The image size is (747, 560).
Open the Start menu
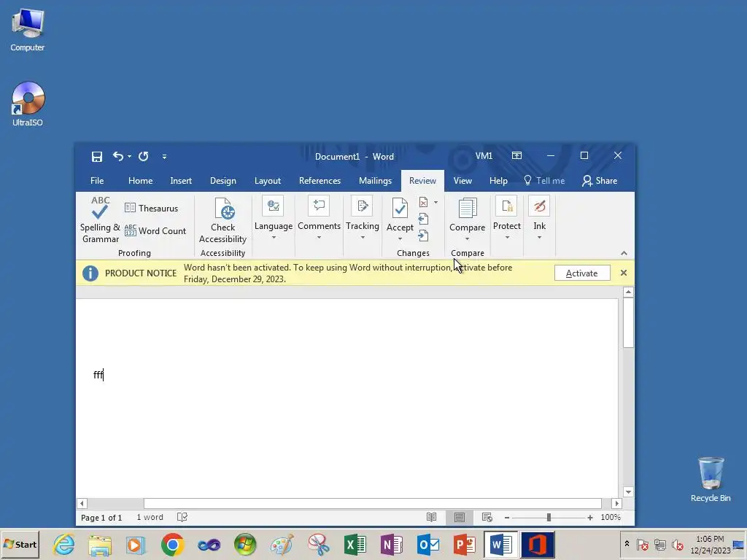pos(20,544)
